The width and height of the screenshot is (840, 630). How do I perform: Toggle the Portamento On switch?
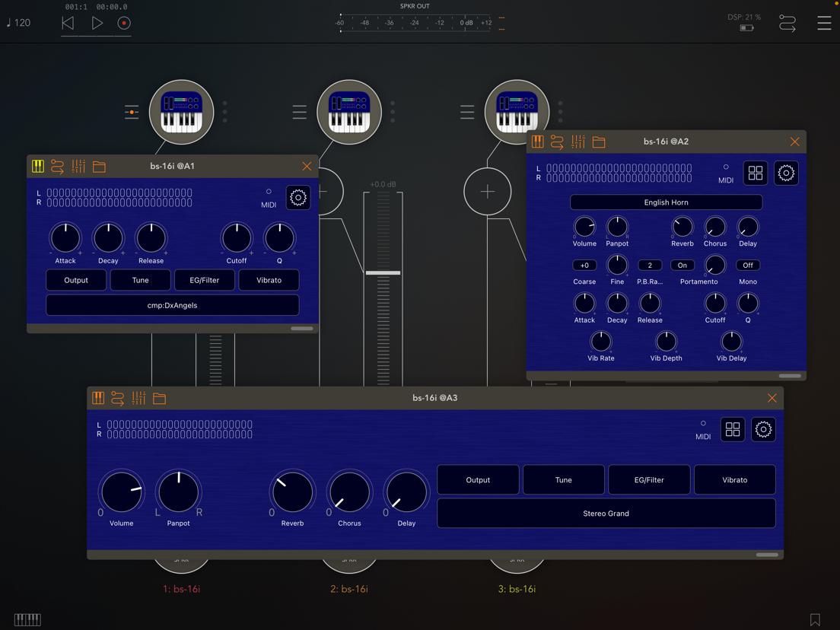[682, 266]
